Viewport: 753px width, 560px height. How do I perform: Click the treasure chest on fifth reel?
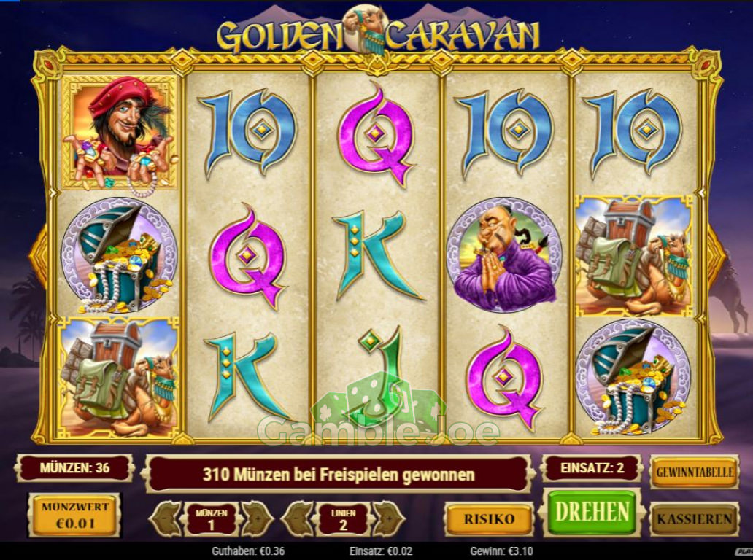634,378
